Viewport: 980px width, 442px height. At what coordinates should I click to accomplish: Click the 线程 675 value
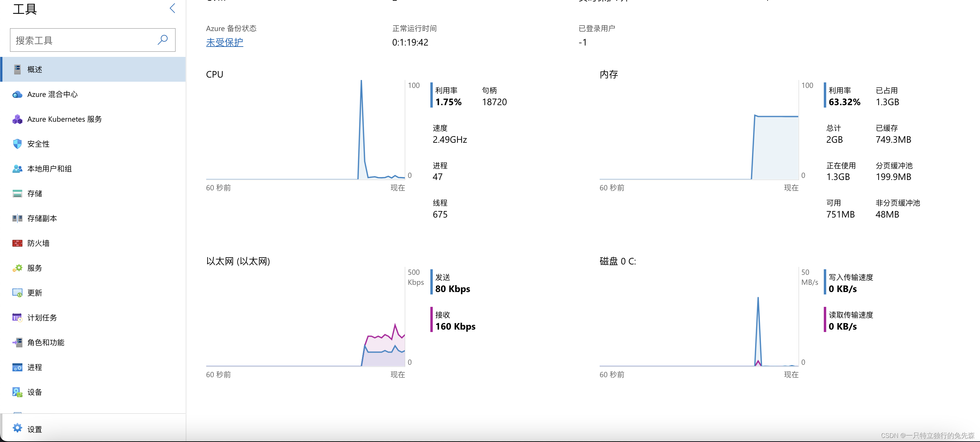[440, 214]
